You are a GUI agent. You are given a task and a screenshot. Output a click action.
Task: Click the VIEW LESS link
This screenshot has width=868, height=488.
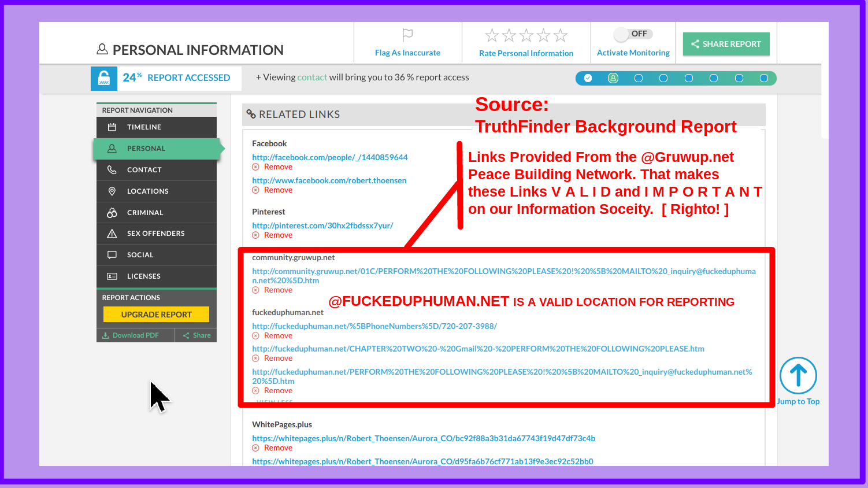(x=275, y=401)
